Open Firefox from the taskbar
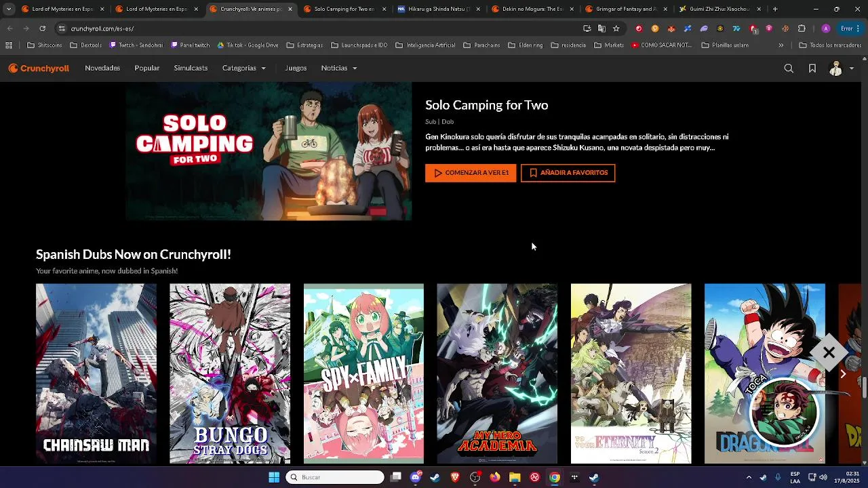 [495, 477]
